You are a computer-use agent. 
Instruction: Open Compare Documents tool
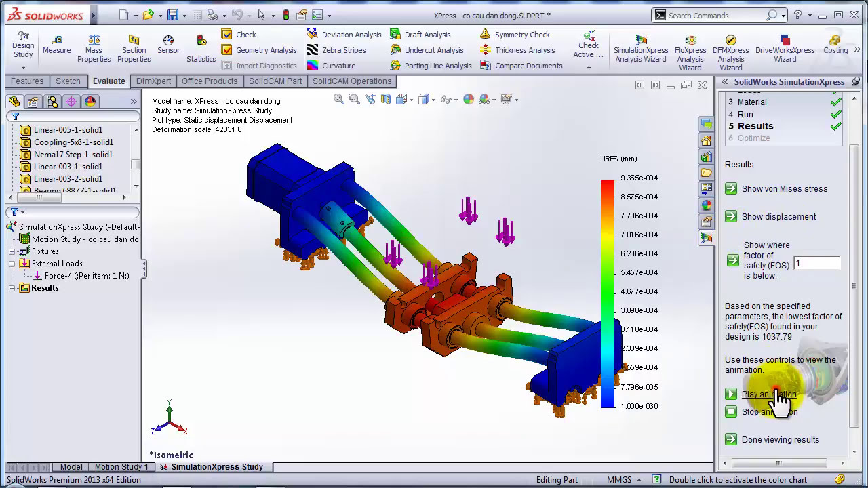pos(521,66)
